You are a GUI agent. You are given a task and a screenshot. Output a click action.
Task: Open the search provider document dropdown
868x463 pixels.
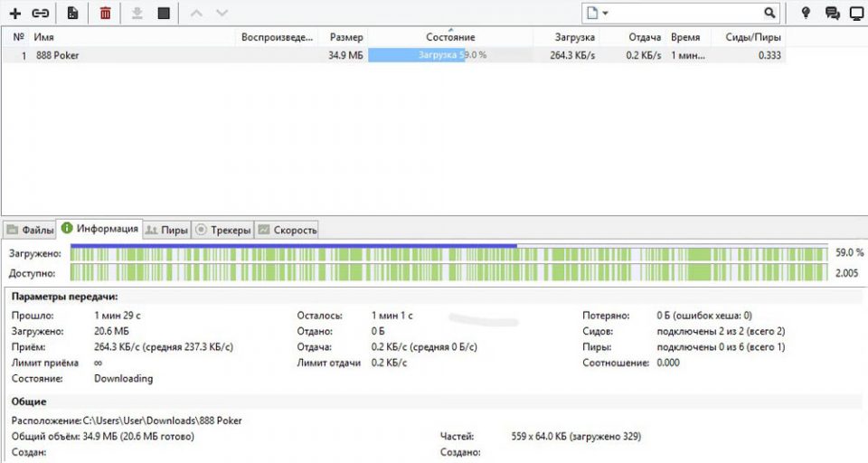[x=597, y=13]
